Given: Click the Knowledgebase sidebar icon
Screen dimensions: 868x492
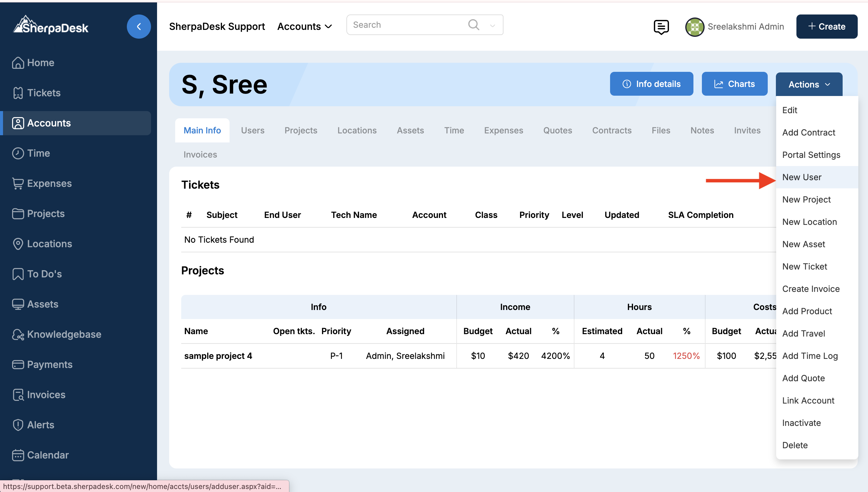Looking at the screenshot, I should click(x=18, y=334).
